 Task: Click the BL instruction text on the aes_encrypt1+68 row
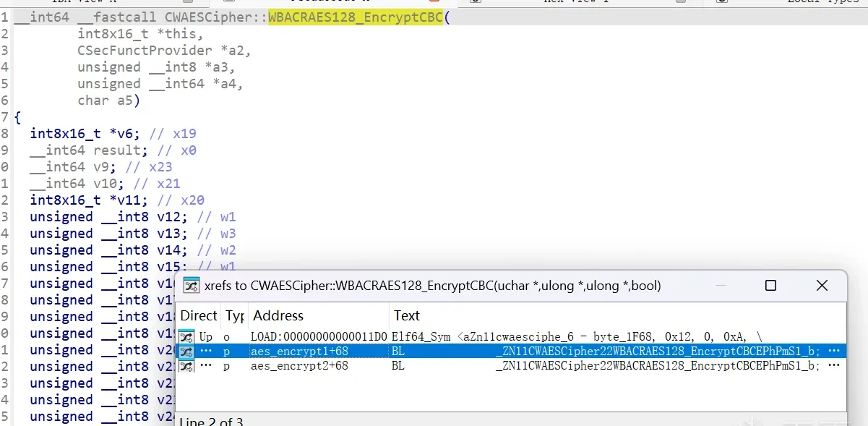click(x=398, y=352)
